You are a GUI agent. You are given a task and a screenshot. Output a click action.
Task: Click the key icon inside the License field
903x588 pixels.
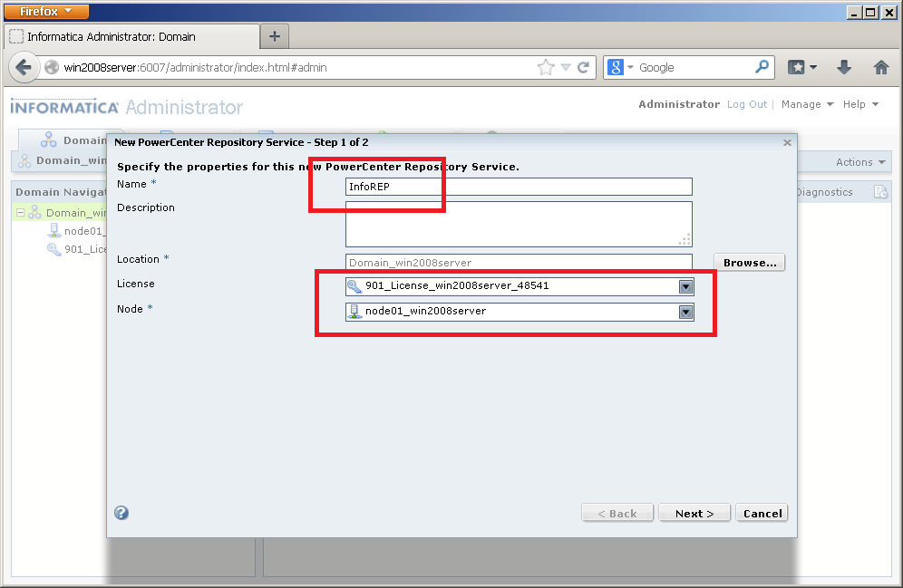coord(355,285)
